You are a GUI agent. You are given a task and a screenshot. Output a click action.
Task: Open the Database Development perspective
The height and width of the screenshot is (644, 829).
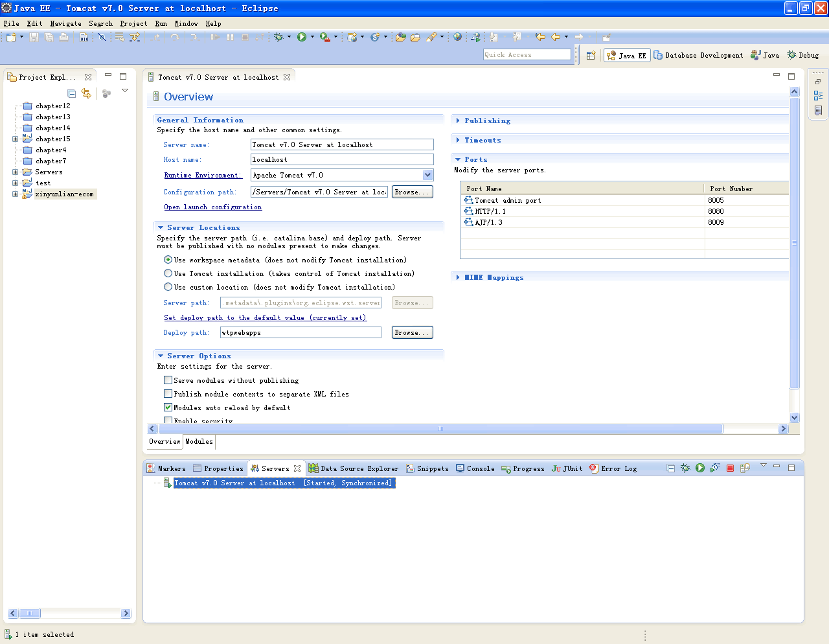(x=698, y=55)
